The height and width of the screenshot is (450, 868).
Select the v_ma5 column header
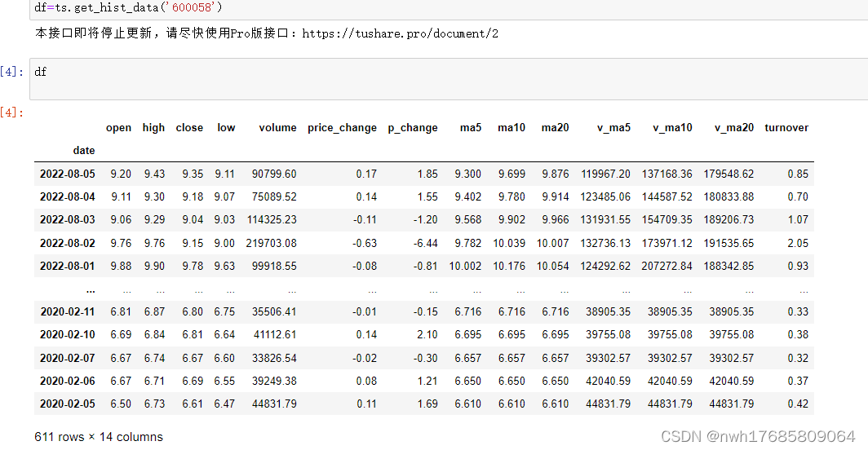[613, 128]
